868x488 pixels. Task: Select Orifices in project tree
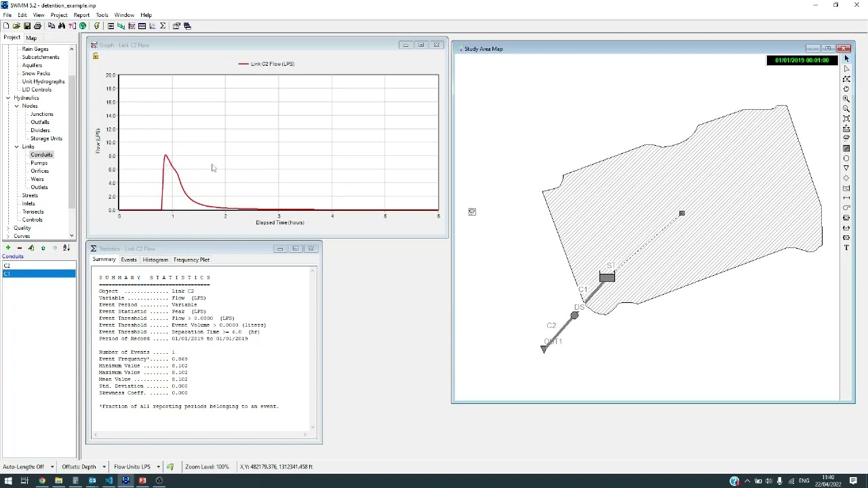[x=39, y=171]
